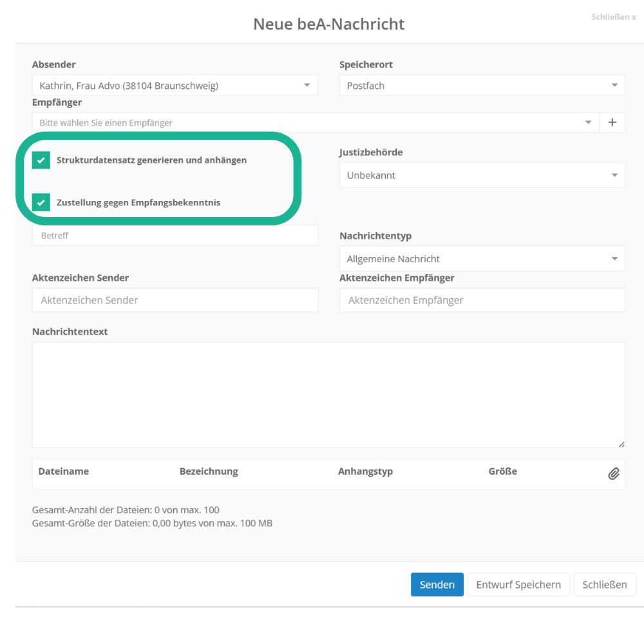Image resolution: width=644 pixels, height=644 pixels.
Task: Click the Dateiname column header
Action: point(63,471)
